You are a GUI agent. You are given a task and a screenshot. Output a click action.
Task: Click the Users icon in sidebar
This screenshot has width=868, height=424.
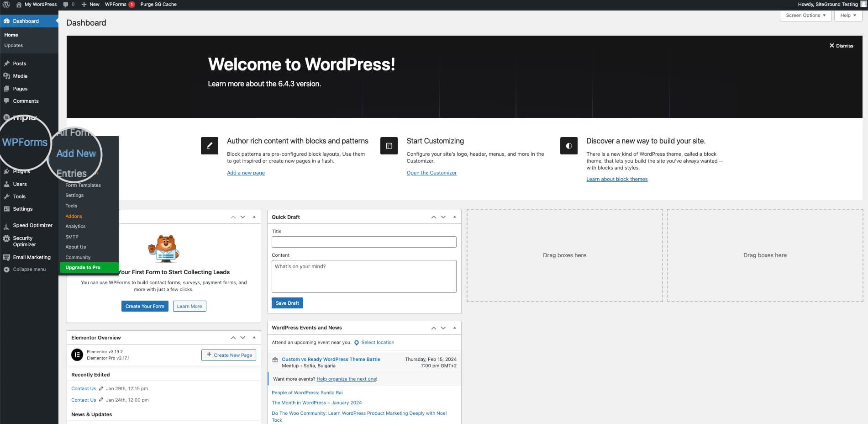tap(6, 184)
